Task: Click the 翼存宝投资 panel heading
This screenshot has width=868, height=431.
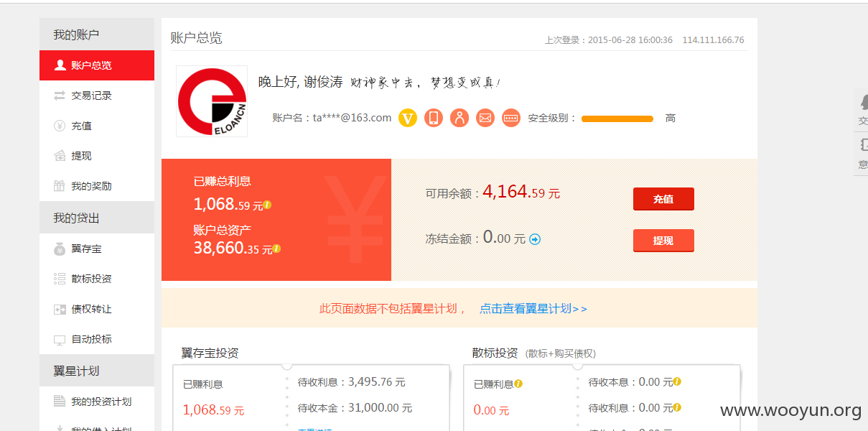Action: tap(210, 353)
